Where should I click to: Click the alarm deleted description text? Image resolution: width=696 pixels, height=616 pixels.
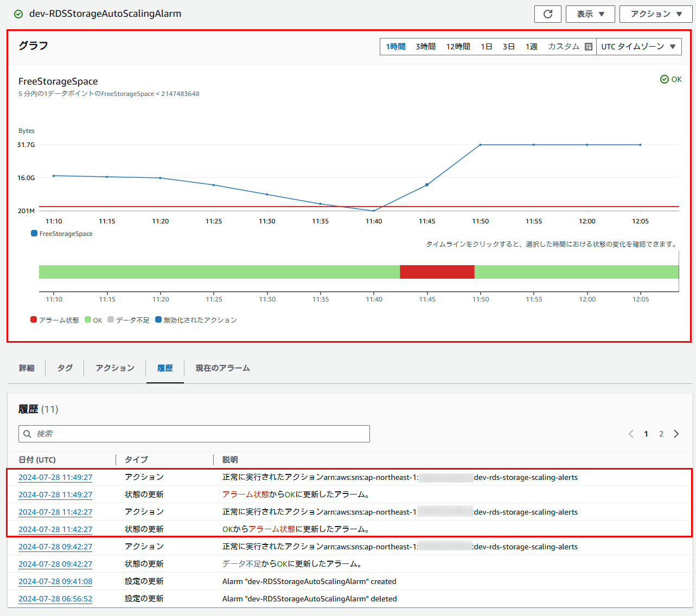(x=310, y=599)
